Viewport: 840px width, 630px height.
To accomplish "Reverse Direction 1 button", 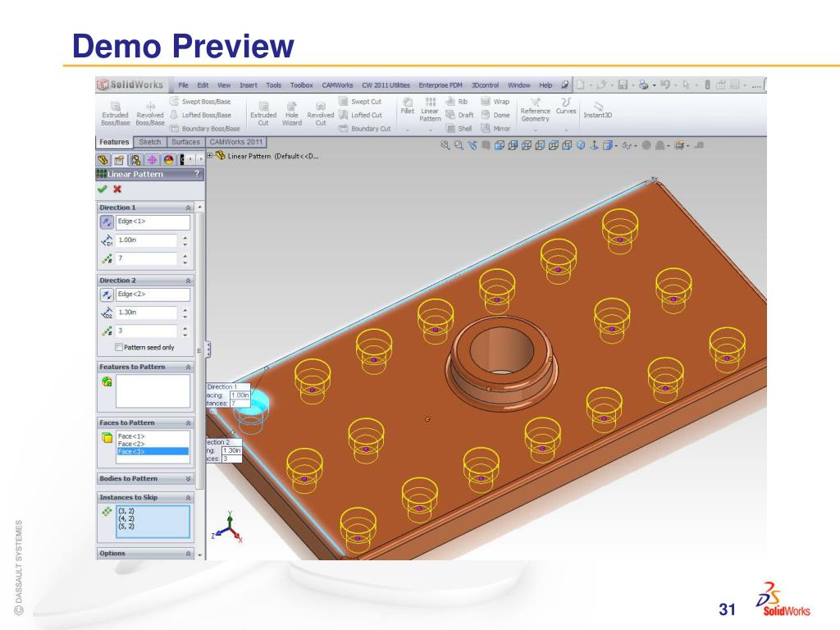I will coord(107,221).
